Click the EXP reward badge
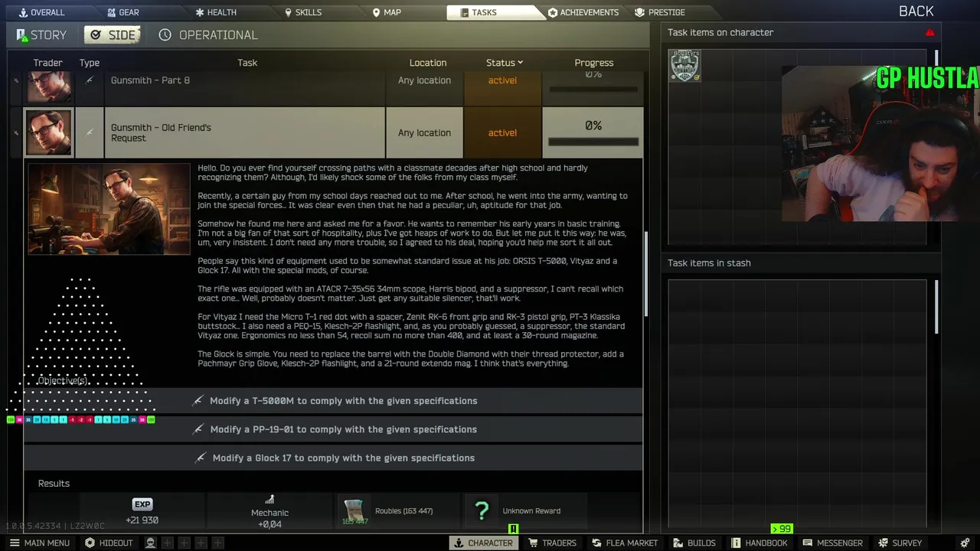 click(142, 504)
